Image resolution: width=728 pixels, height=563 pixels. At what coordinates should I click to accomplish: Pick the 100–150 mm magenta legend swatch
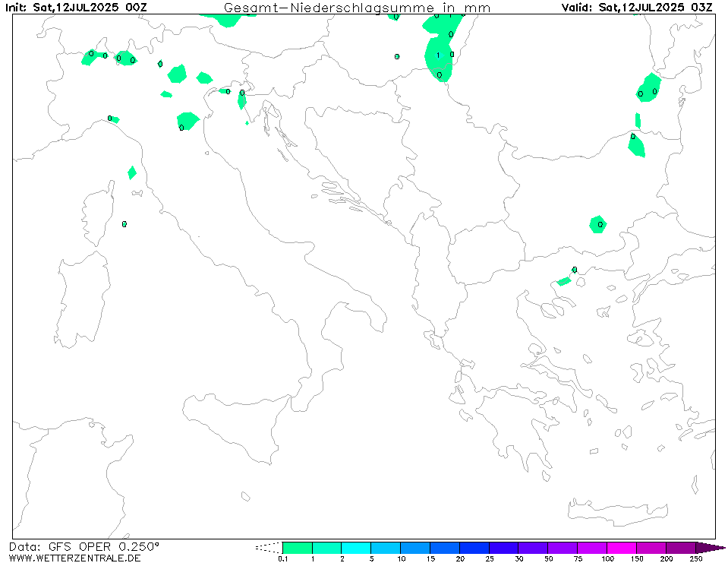tap(622, 548)
